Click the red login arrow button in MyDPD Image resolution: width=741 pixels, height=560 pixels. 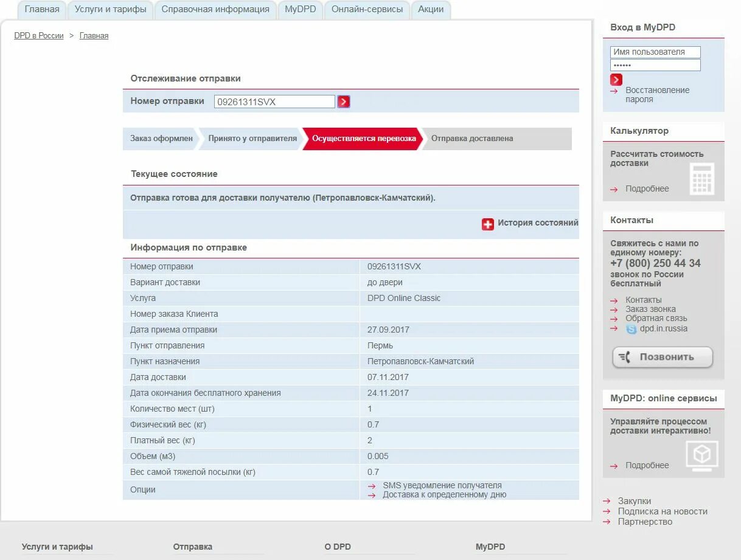[x=616, y=80]
